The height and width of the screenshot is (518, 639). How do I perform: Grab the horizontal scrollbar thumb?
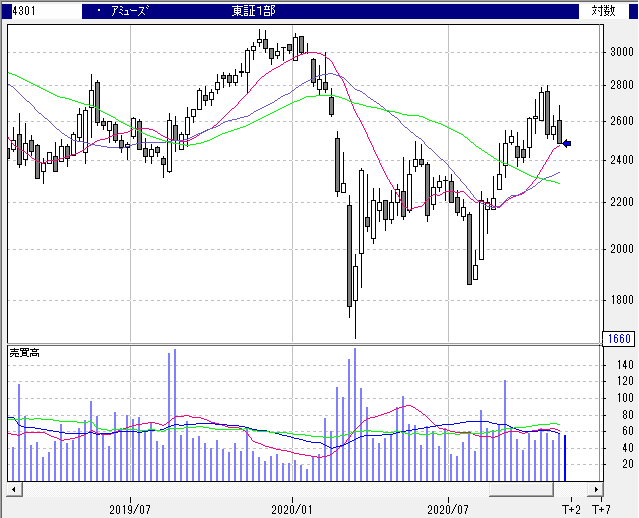coord(521,489)
